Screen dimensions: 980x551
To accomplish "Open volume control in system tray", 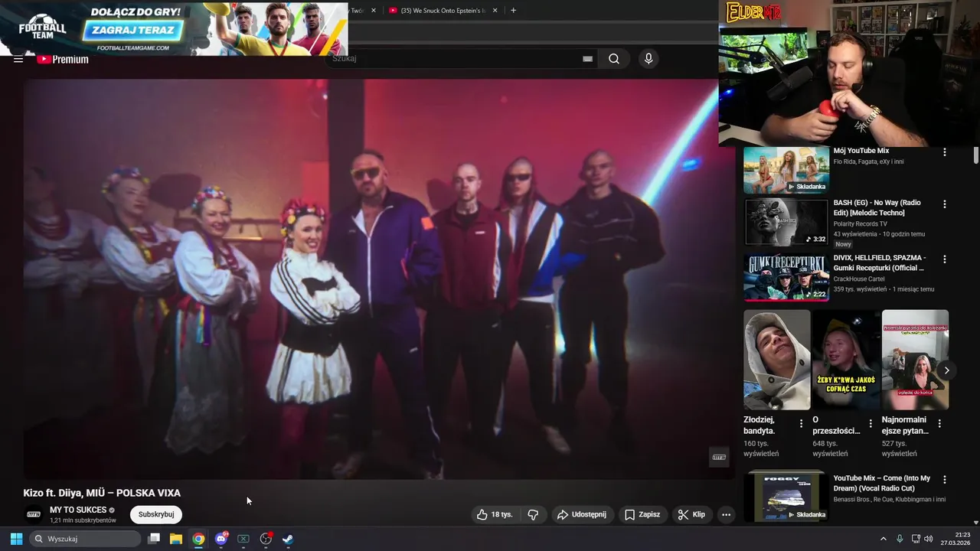I will click(x=928, y=539).
